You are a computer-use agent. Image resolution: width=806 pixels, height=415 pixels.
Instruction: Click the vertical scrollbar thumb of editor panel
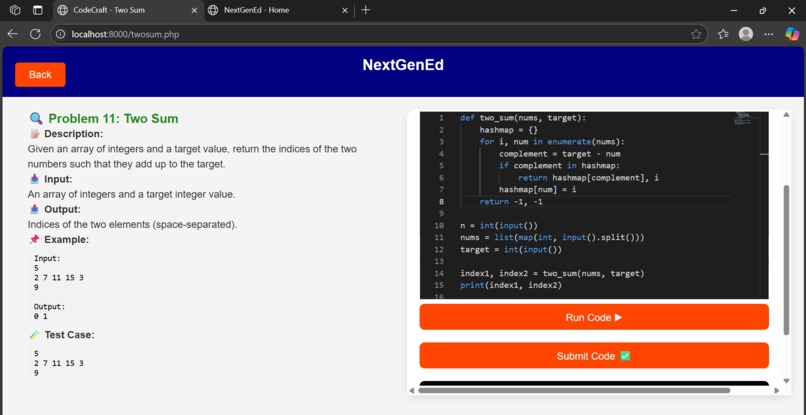coord(786,260)
